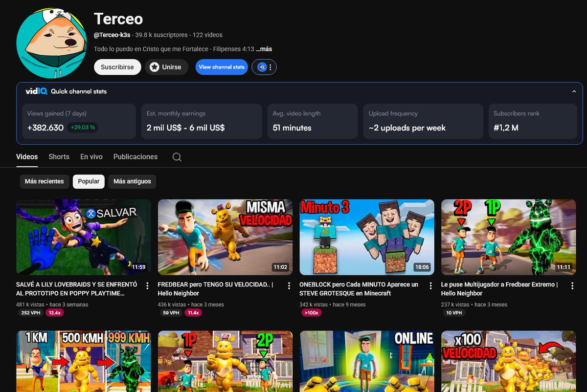Screen dimensions: 587x392
Task: Click the 342 k vistas text
Action: coord(314,305)
